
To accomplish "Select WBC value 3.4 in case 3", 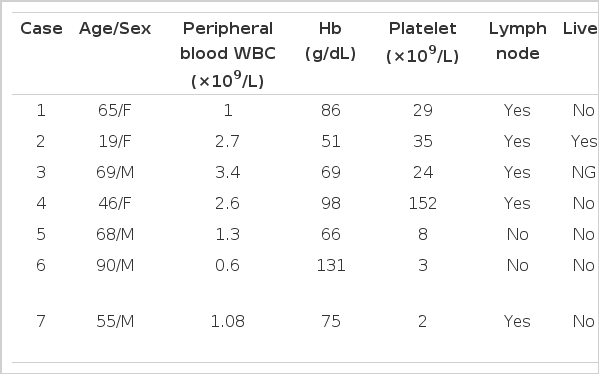I will [x=228, y=172].
